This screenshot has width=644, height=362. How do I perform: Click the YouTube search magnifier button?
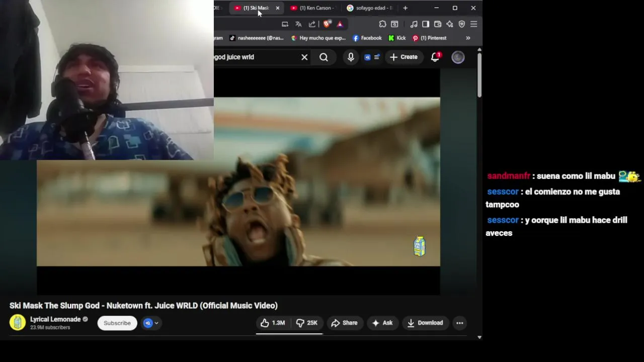324,57
